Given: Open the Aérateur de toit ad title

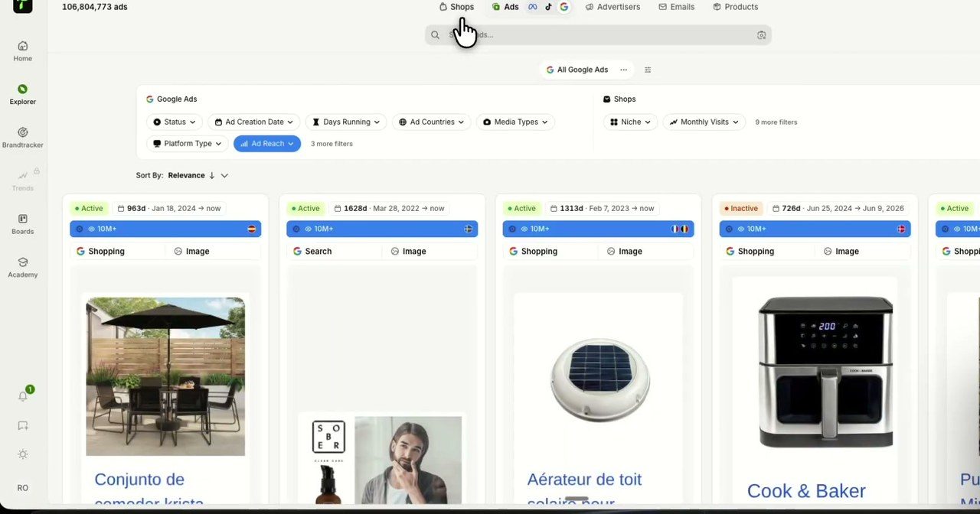Looking at the screenshot, I should tap(584, 490).
